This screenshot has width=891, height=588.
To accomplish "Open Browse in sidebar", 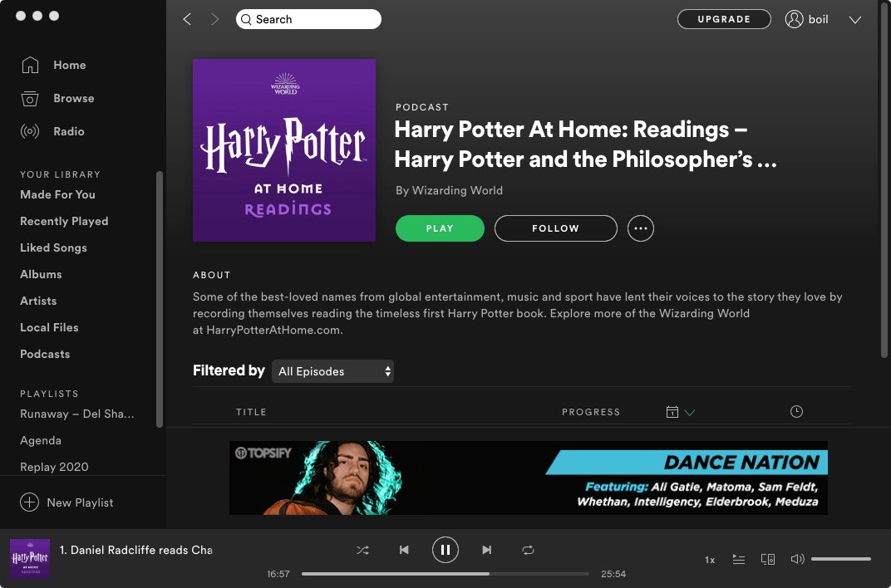I will tap(74, 98).
